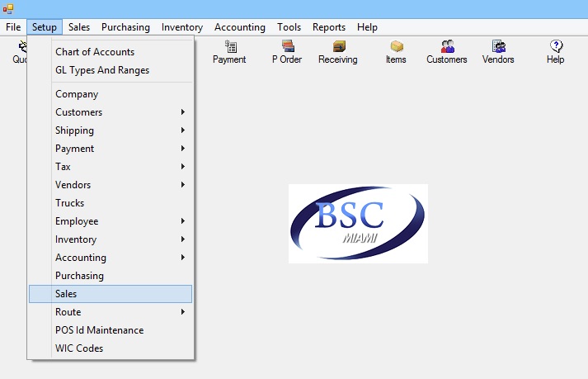
Task: Open the Customers toolbar icon
Action: coord(447,52)
